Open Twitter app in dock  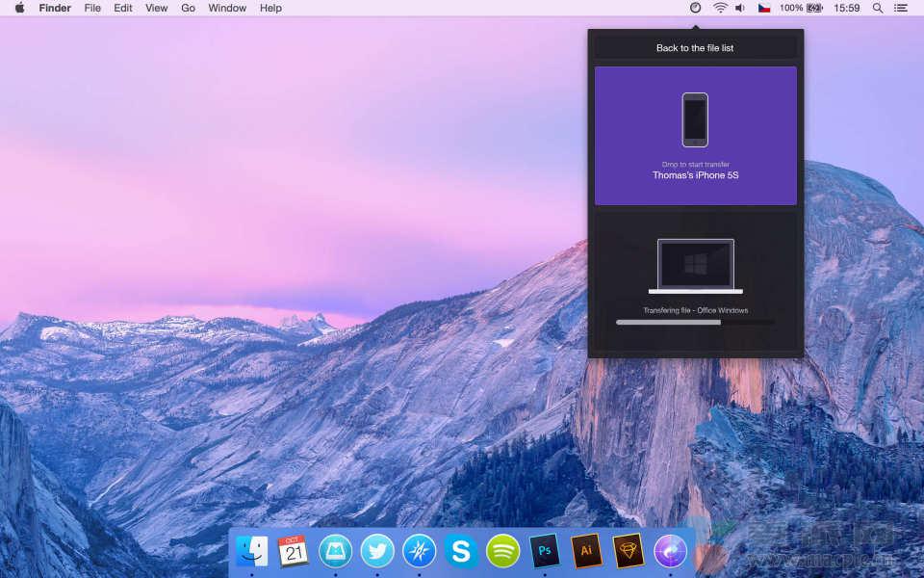(377, 551)
